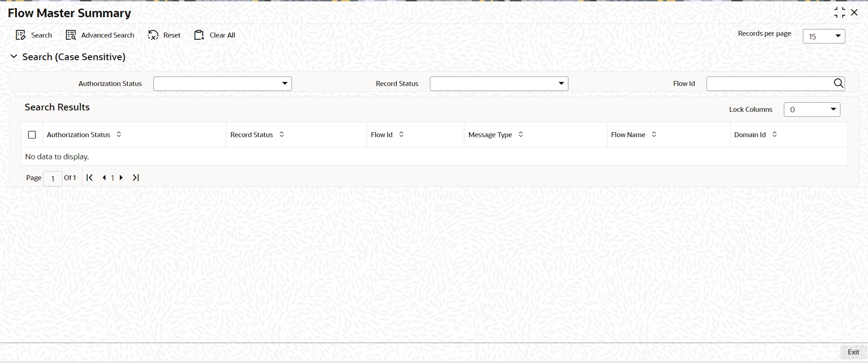
Task: Sort by Domain Id column
Action: coord(774,134)
